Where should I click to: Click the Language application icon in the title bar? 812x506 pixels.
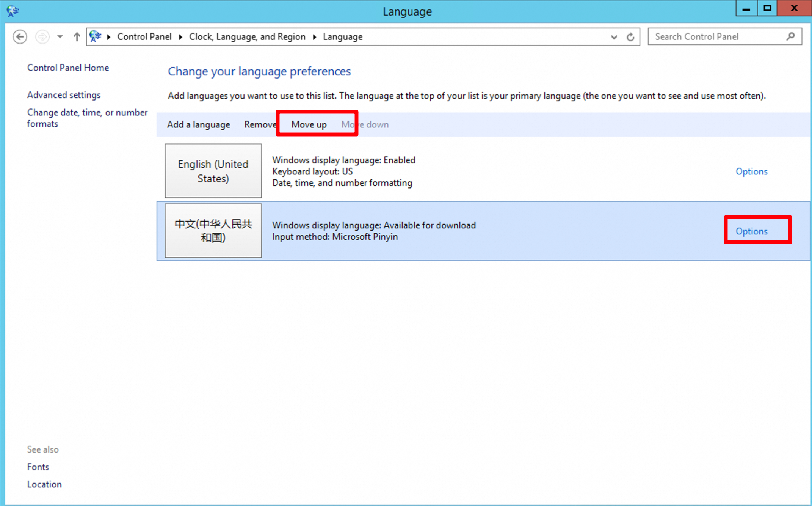click(12, 11)
